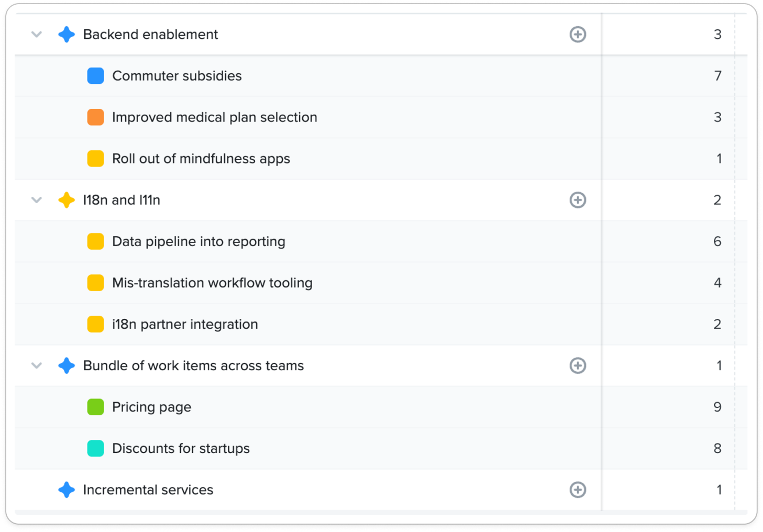Click teal swatch beside Discounts for startups
This screenshot has width=763, height=532.
95,448
